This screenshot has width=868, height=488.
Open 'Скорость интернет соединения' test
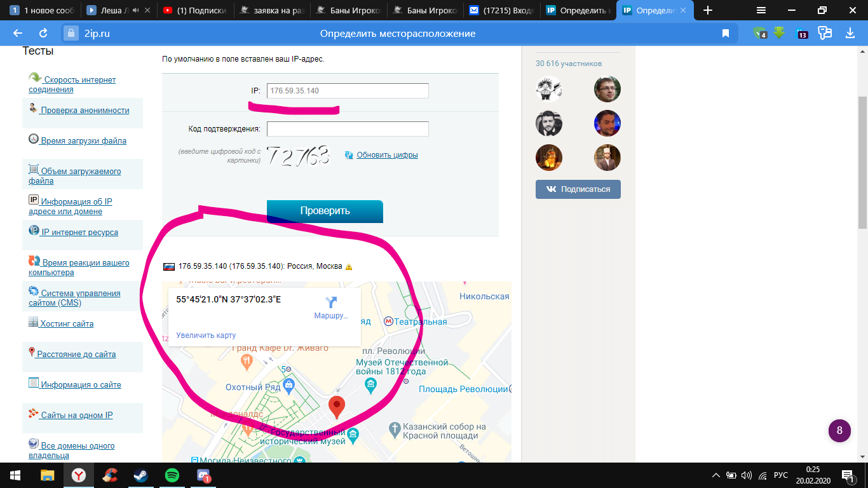pos(72,85)
